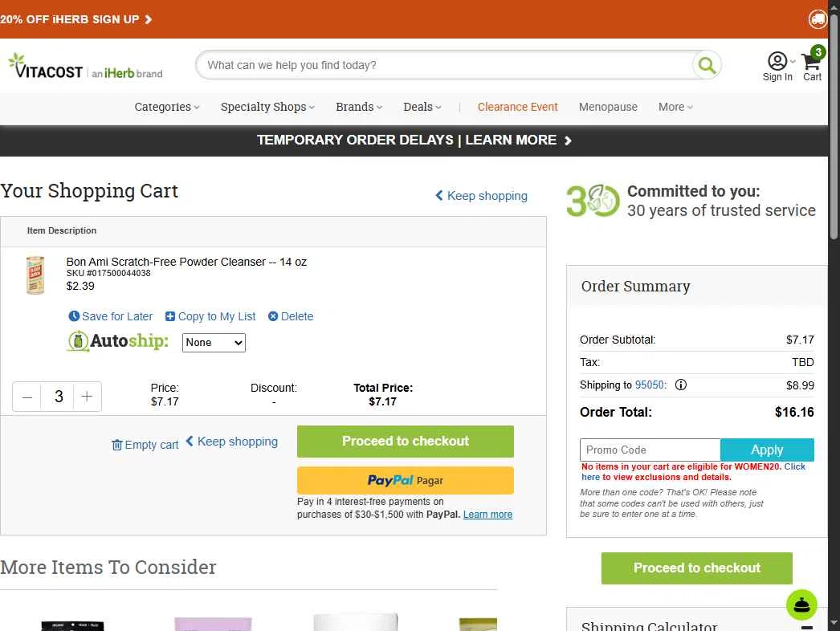Open the Temporary Order Delays learn more banner
The width and height of the screenshot is (840, 631).
(414, 140)
